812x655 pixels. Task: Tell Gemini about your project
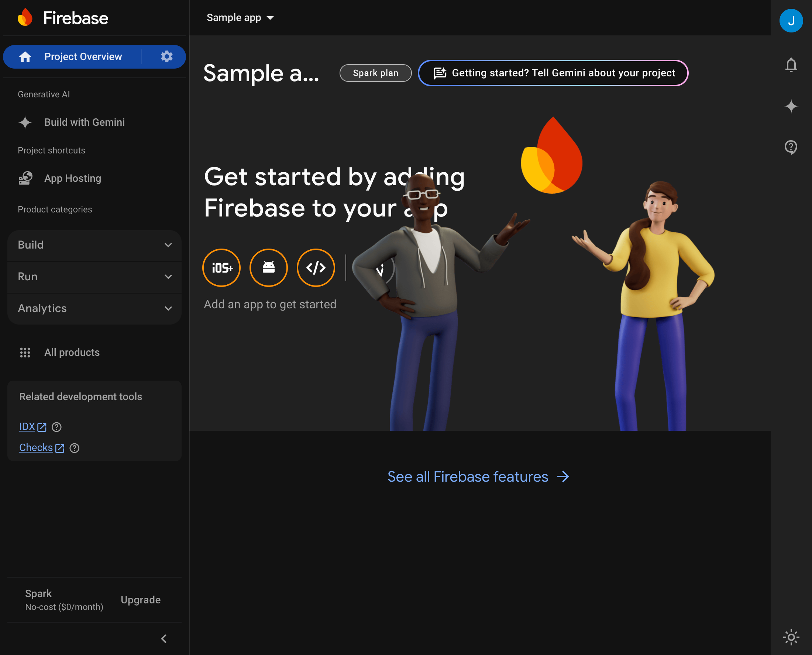pyautogui.click(x=552, y=73)
